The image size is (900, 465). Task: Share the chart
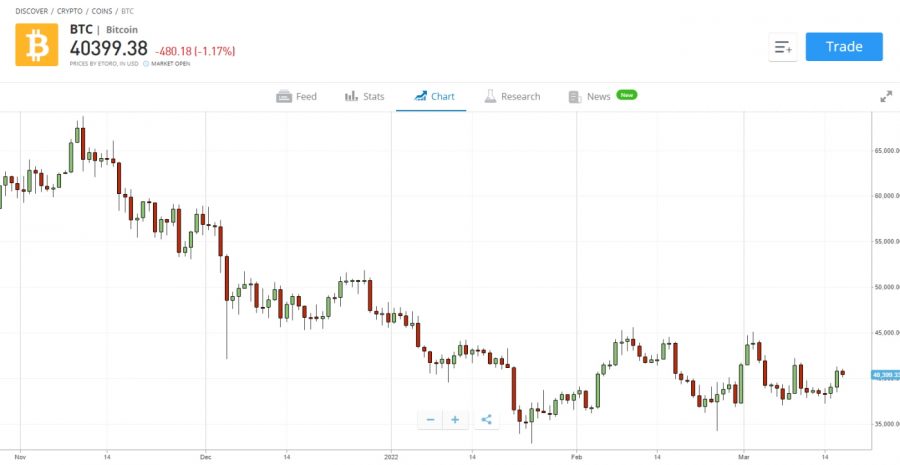(486, 420)
